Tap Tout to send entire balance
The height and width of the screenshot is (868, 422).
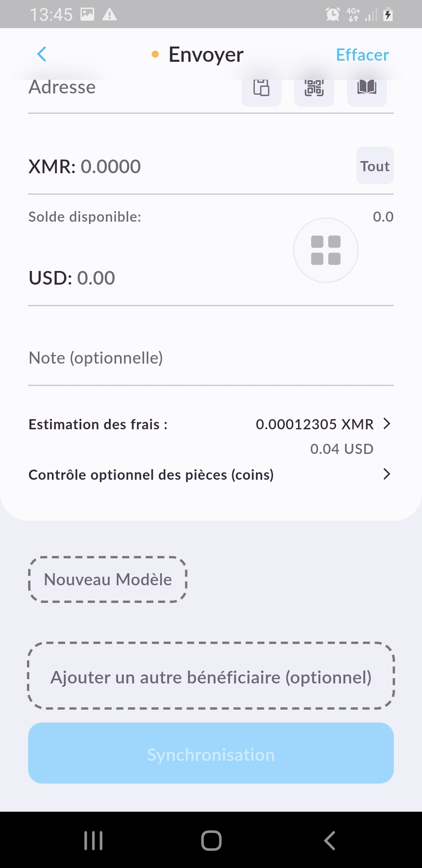click(375, 166)
